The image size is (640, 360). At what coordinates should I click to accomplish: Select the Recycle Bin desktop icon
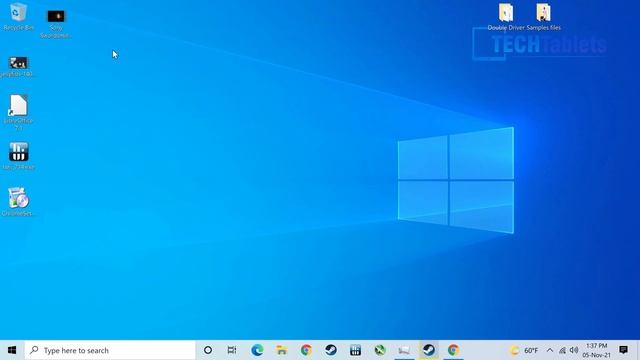tap(18, 16)
